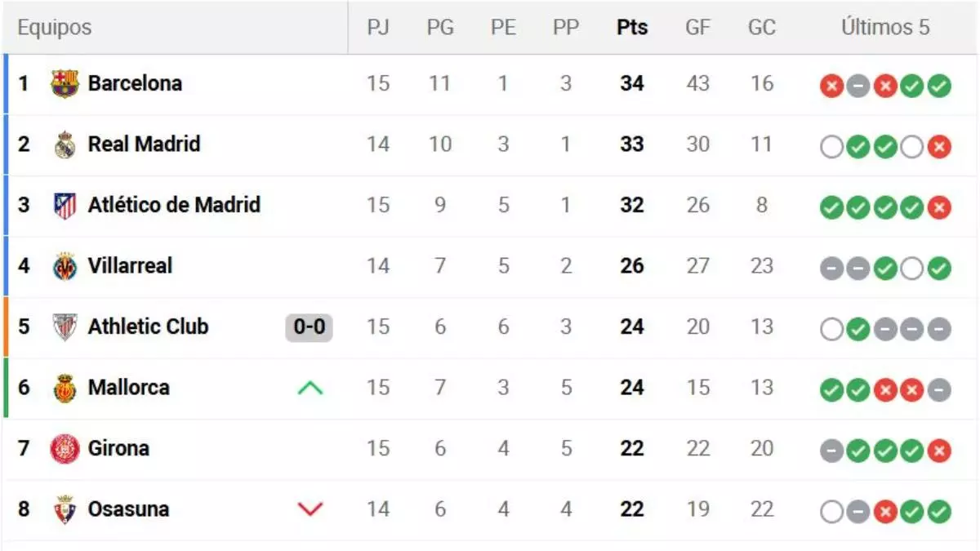Click the Girona club crest
The width and height of the screenshot is (980, 551).
pyautogui.click(x=63, y=447)
